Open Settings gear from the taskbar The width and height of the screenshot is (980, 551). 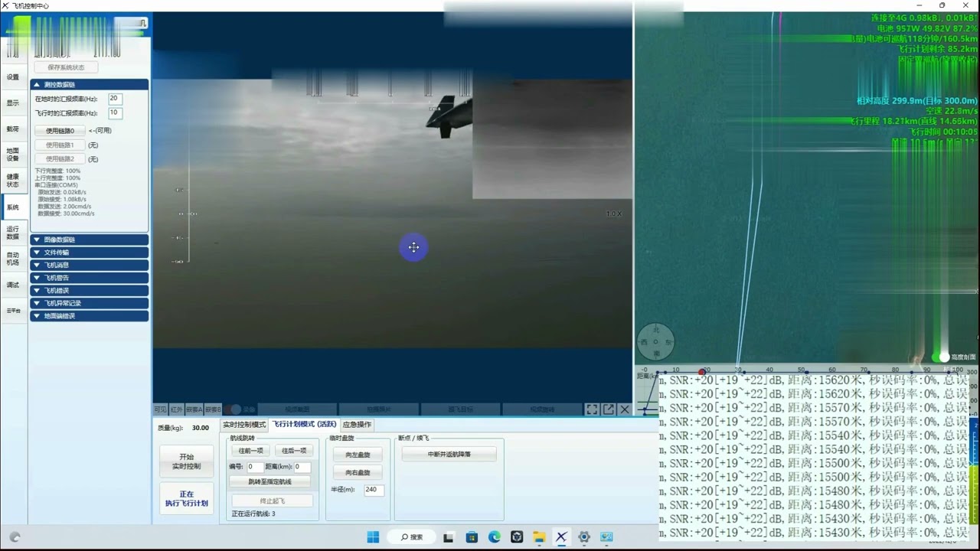584,537
